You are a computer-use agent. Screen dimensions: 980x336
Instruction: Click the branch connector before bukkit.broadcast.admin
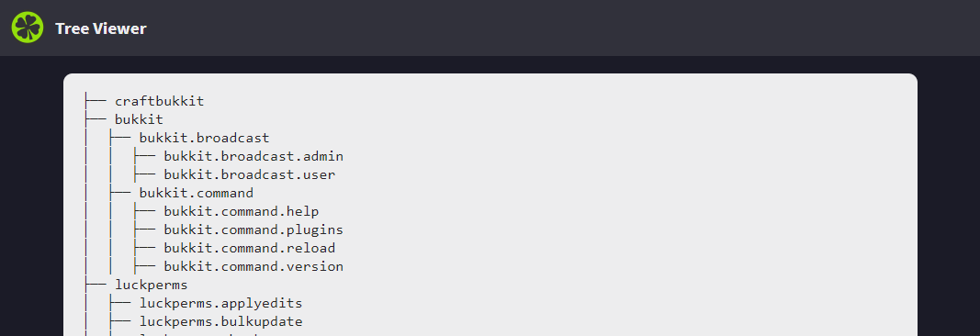pyautogui.click(x=144, y=156)
